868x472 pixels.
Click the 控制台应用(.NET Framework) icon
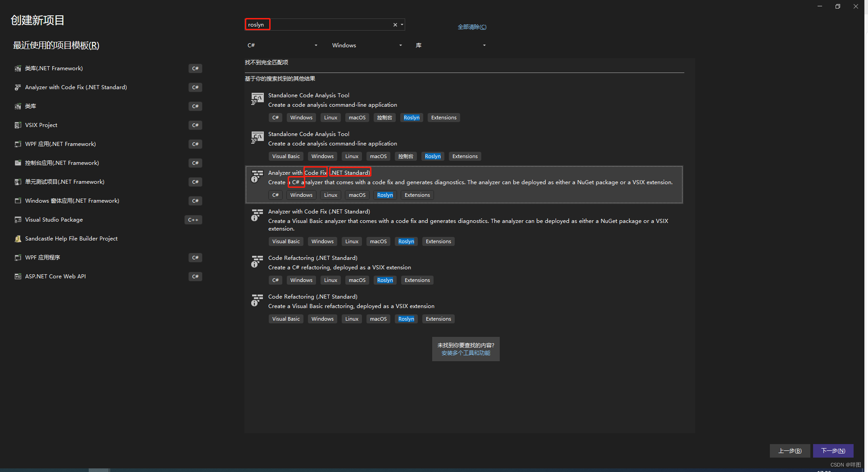click(18, 163)
